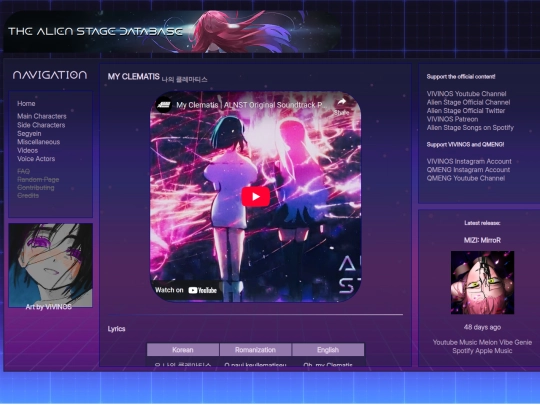Click the MY CLEMATIS page heading
Viewport: 540px width, 405px height.
pyautogui.click(x=134, y=76)
